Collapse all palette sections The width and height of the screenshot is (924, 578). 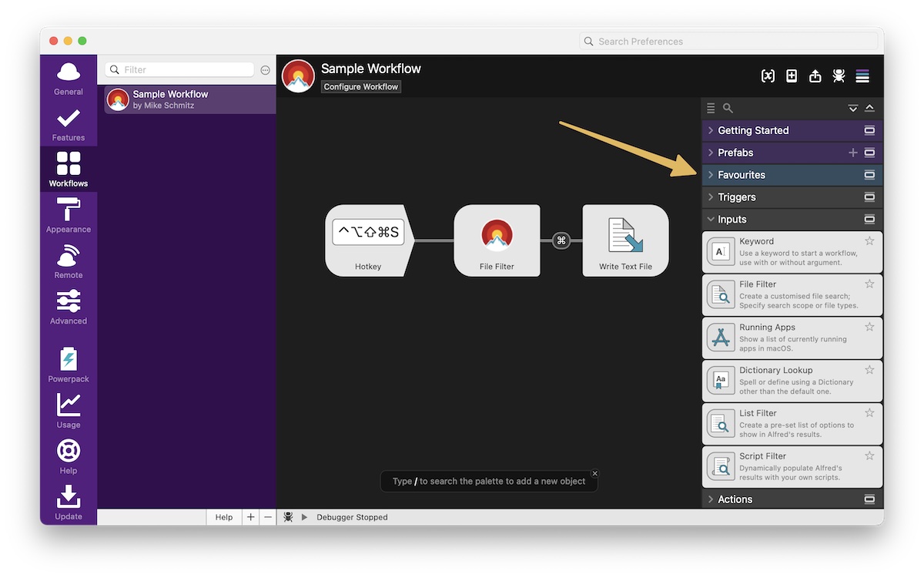pos(869,109)
